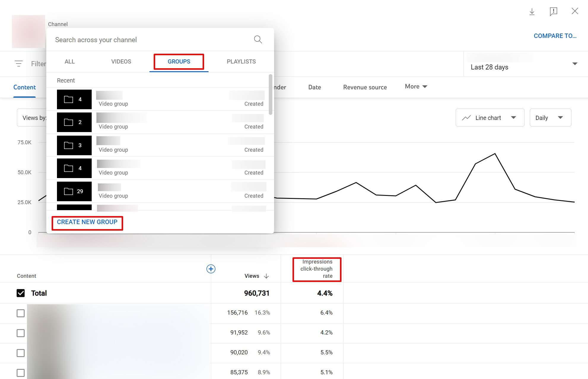Click CREATE NEW GROUP
The height and width of the screenshot is (379, 588).
(87, 222)
